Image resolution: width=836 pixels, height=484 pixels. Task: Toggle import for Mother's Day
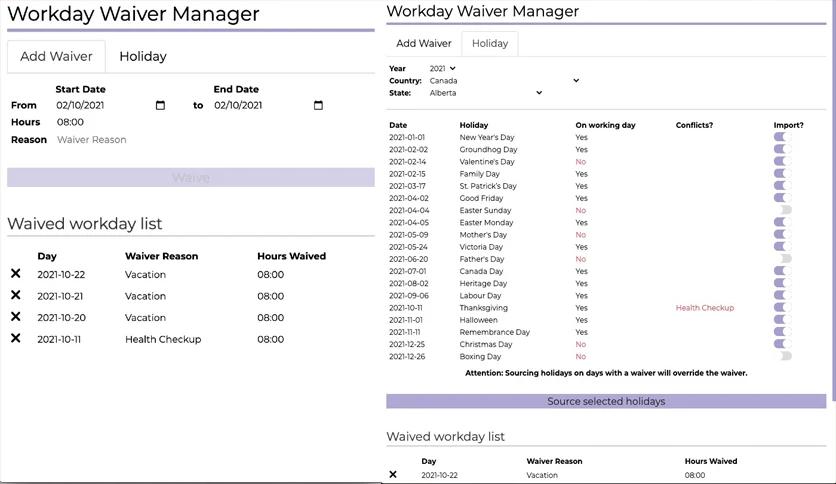click(x=783, y=235)
